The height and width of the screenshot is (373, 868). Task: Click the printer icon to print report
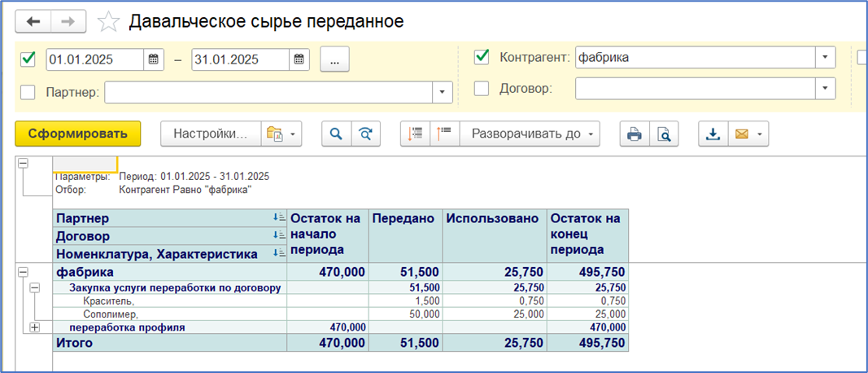click(635, 134)
